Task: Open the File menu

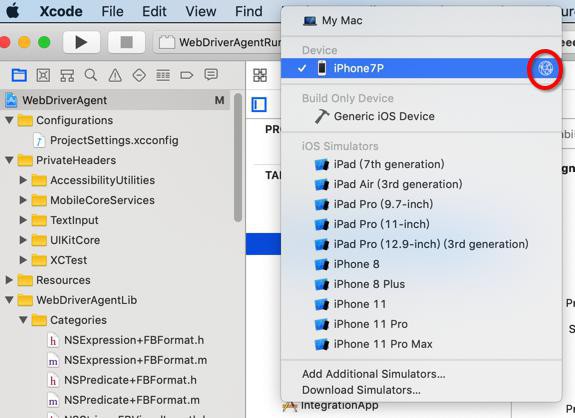Action: [112, 11]
